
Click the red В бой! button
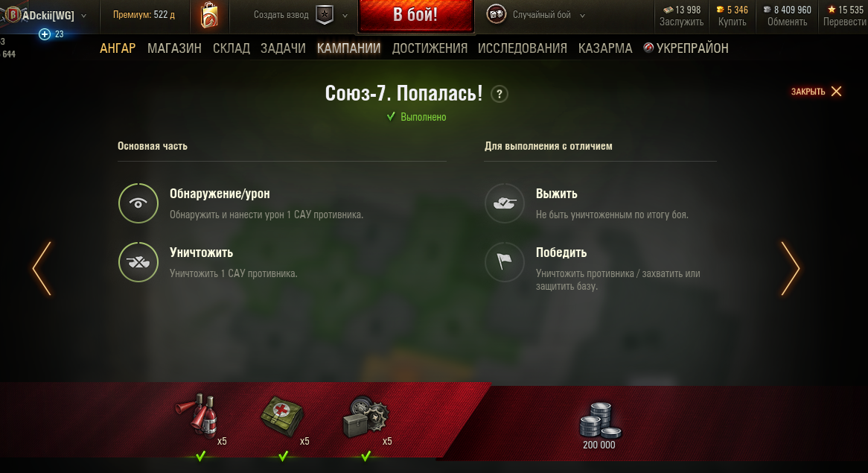(x=415, y=15)
